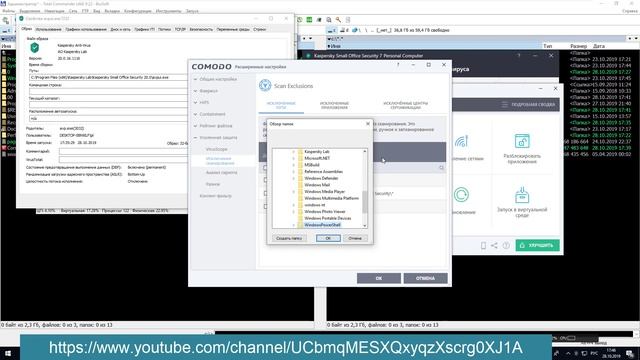Open Excluded Paths tab in Comodo
The image size is (640, 360).
[x=281, y=105]
